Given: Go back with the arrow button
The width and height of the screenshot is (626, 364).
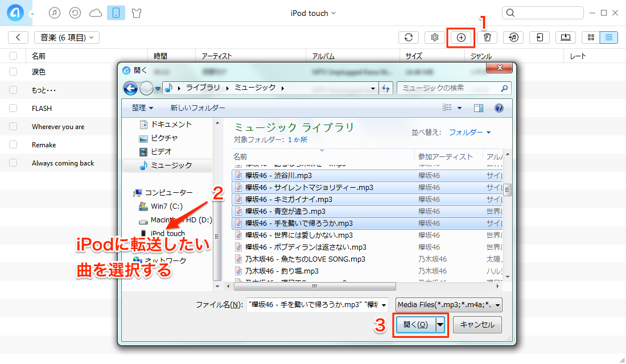Looking at the screenshot, I should [x=18, y=38].
